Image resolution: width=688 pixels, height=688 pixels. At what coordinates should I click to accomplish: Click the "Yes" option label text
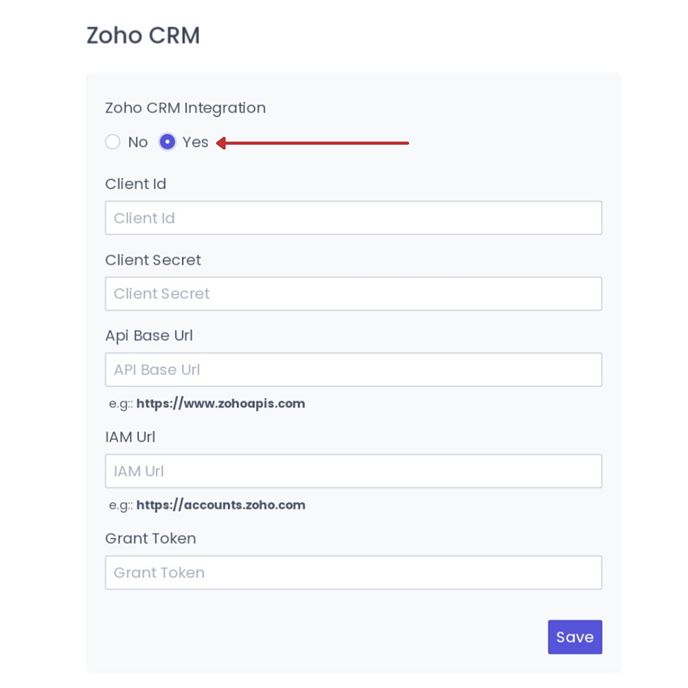coord(196,142)
